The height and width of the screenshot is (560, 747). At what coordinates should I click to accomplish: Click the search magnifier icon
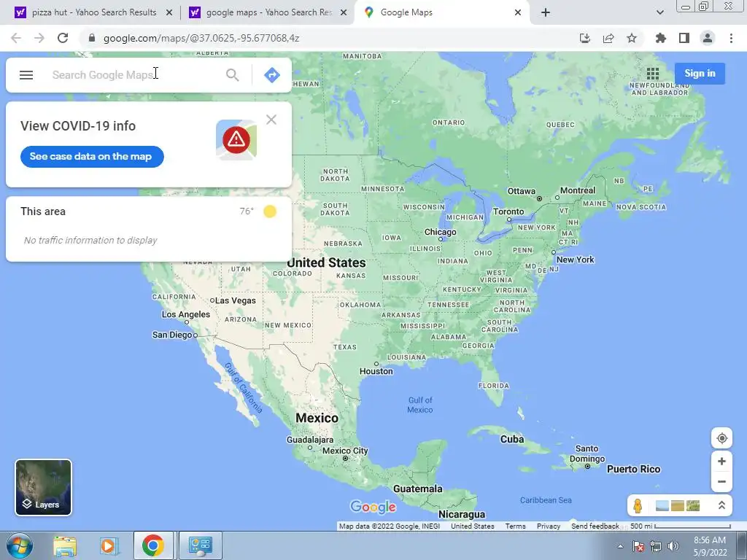[233, 75]
